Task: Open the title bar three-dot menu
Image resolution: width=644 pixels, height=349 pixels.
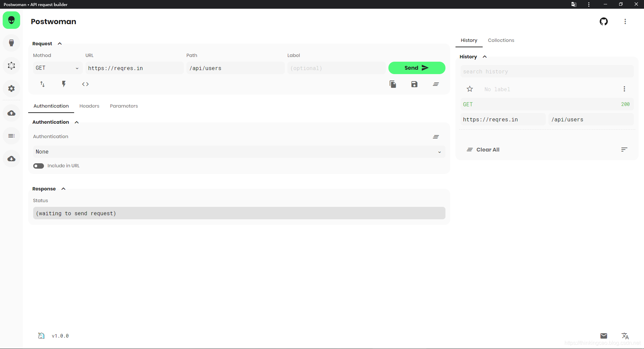Action: [589, 4]
